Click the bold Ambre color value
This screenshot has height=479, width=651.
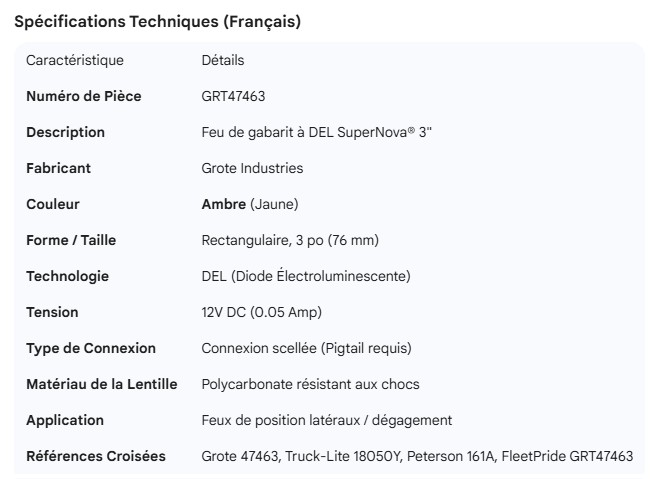(224, 204)
